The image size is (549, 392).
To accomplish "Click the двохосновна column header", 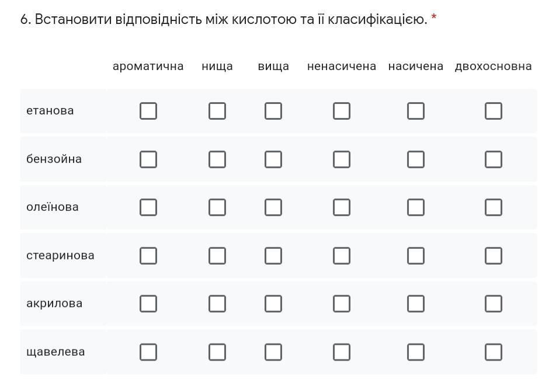I will [493, 66].
